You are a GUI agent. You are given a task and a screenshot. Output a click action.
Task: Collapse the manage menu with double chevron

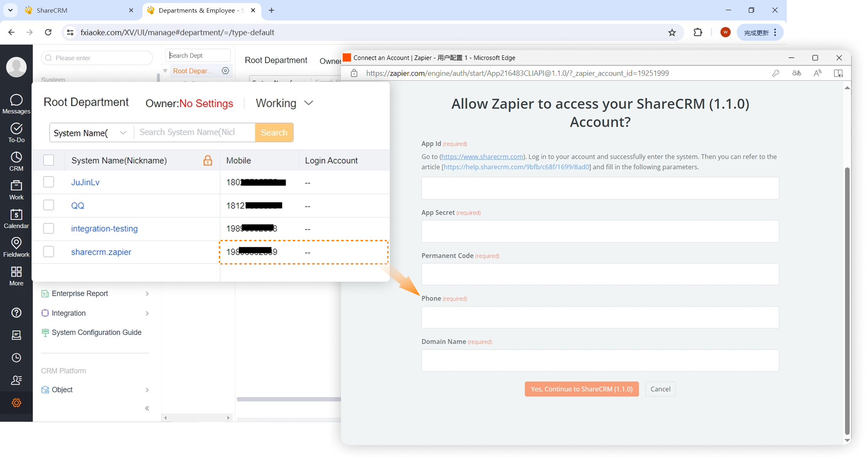147,409
